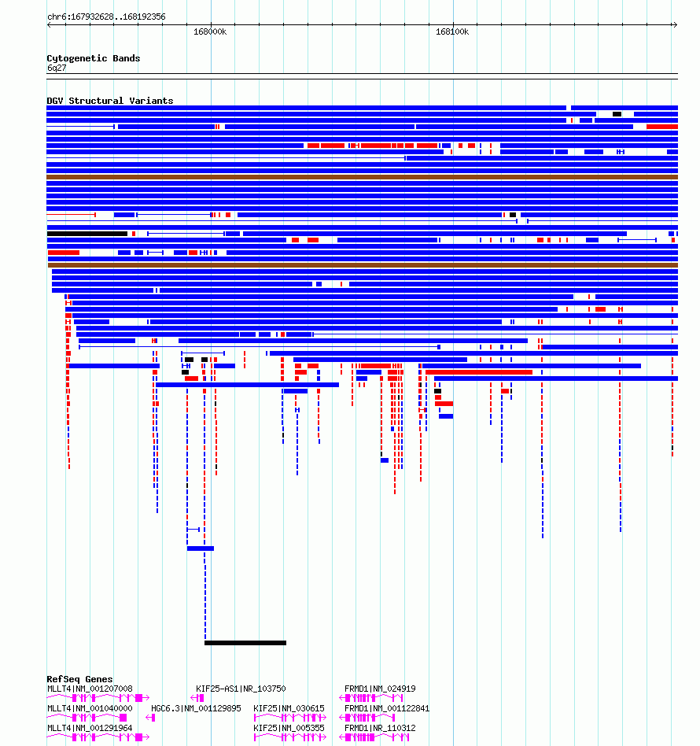
Task: Select the FRMD1 NR_110312 gene model glyph
Action: (374, 737)
